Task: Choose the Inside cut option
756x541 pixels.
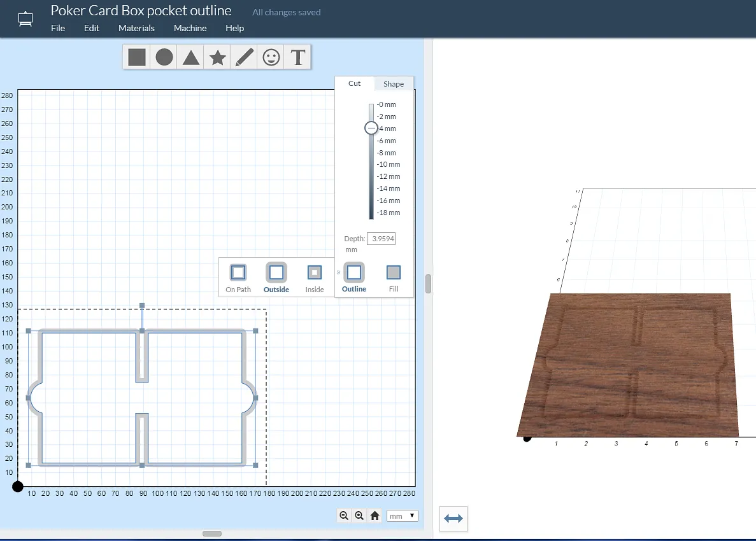Action: coord(315,273)
